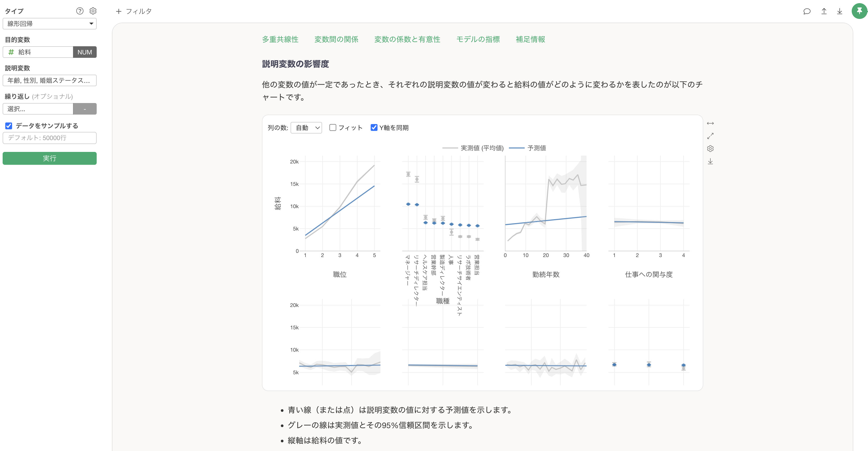Toggle 予測値 legend entry
The image size is (868, 451).
click(527, 148)
